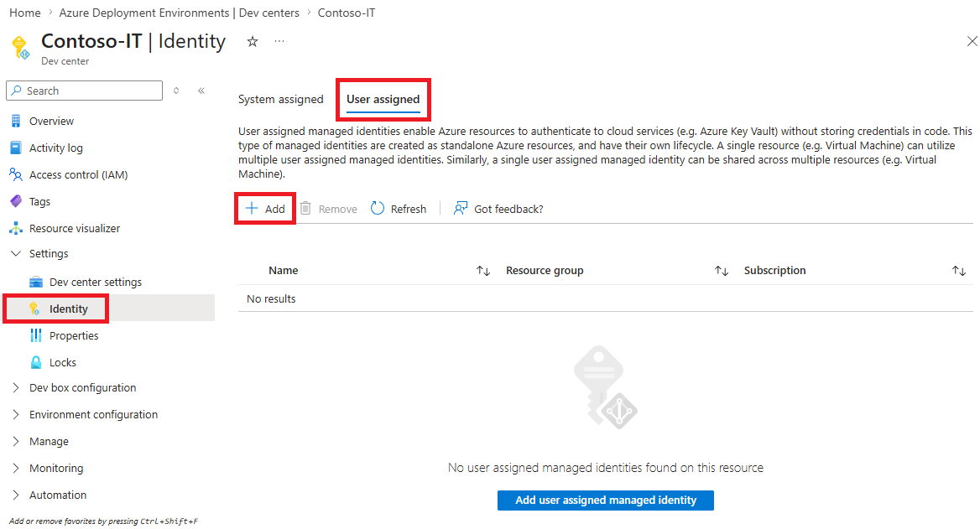The width and height of the screenshot is (980, 529).
Task: Click the Resource group column header
Action: (545, 271)
